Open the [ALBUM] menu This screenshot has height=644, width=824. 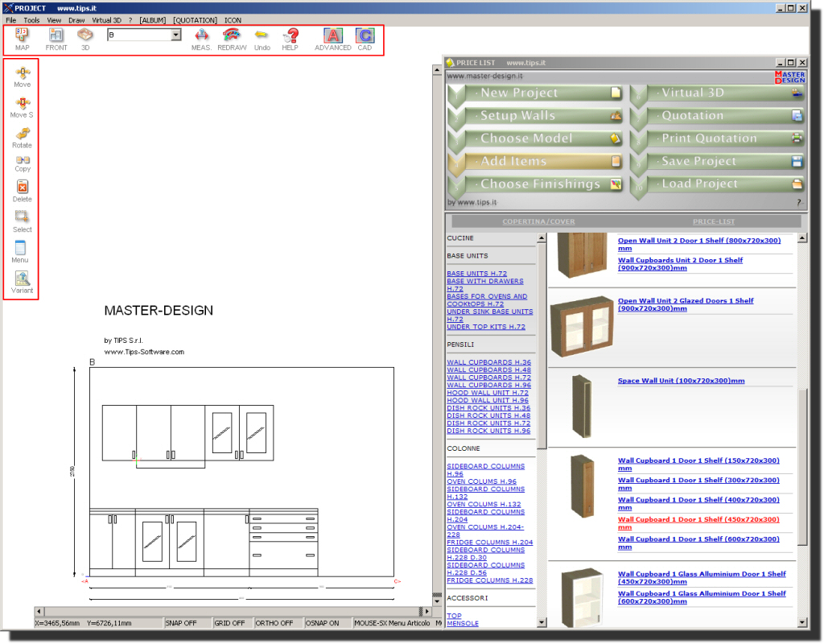152,20
